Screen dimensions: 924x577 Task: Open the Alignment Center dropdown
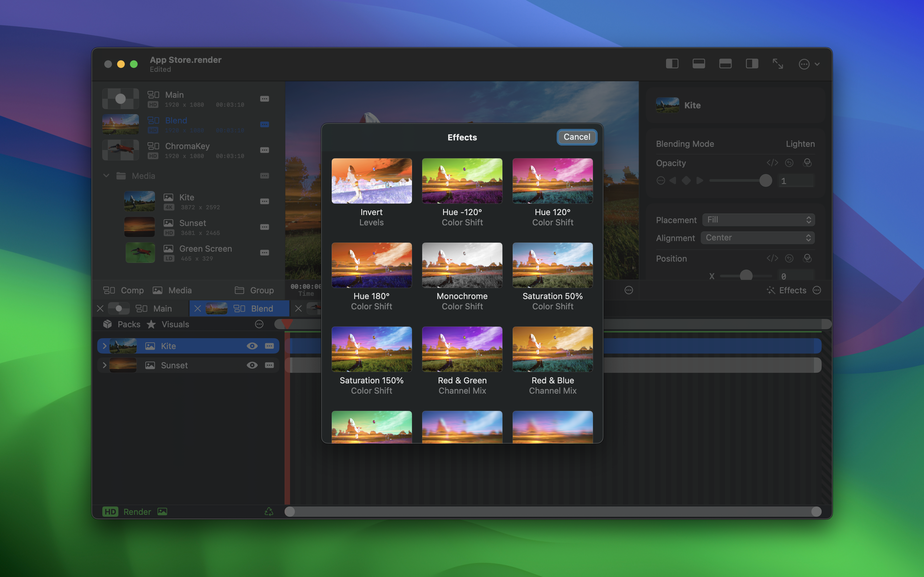point(757,238)
